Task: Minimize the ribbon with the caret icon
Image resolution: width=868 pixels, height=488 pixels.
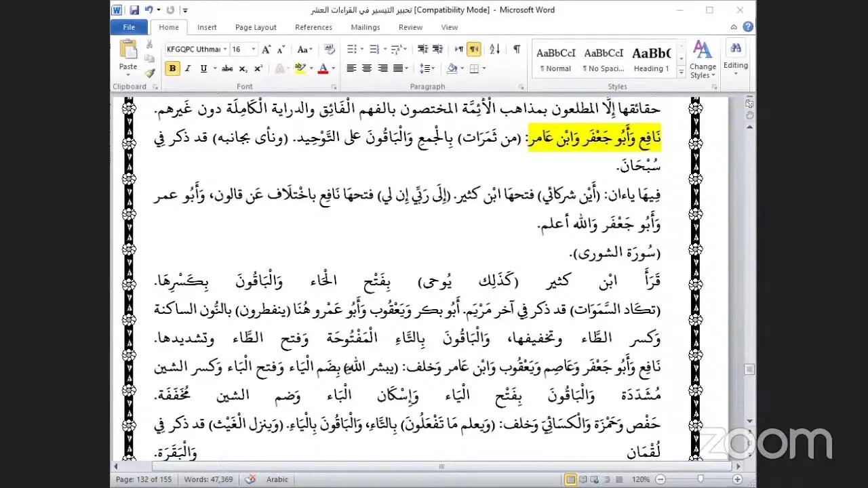Action: (x=734, y=27)
